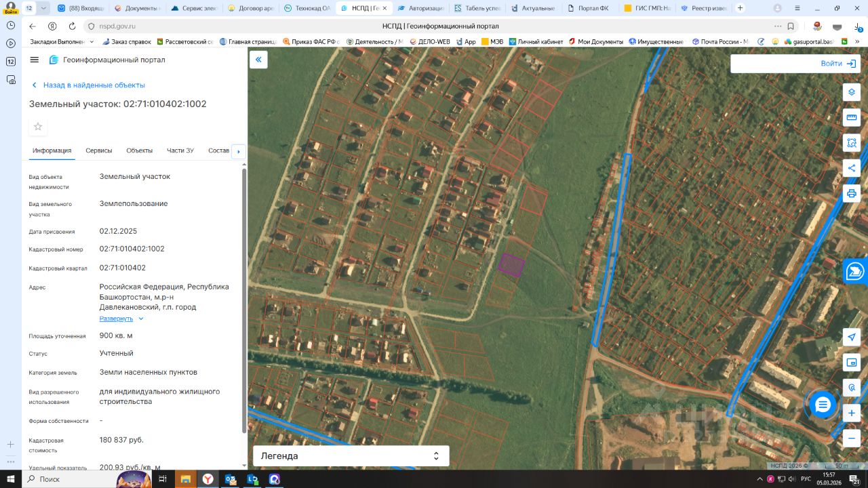Open Windows Start menu
868x488 pixels.
[11, 479]
